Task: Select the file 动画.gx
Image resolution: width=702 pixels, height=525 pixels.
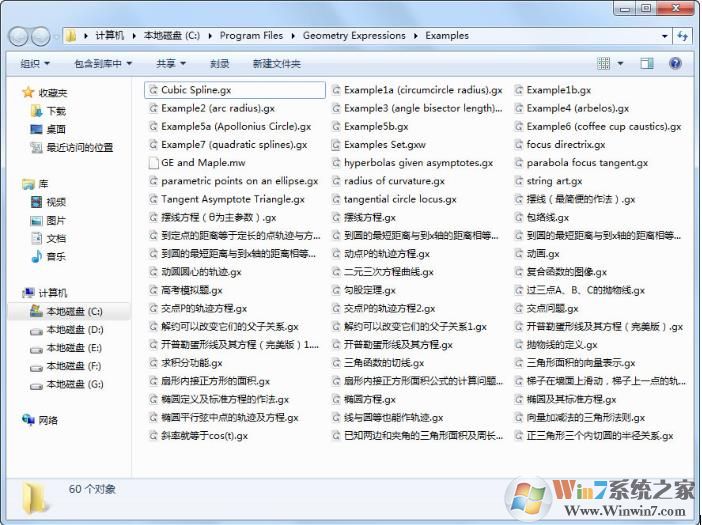Action: point(543,254)
